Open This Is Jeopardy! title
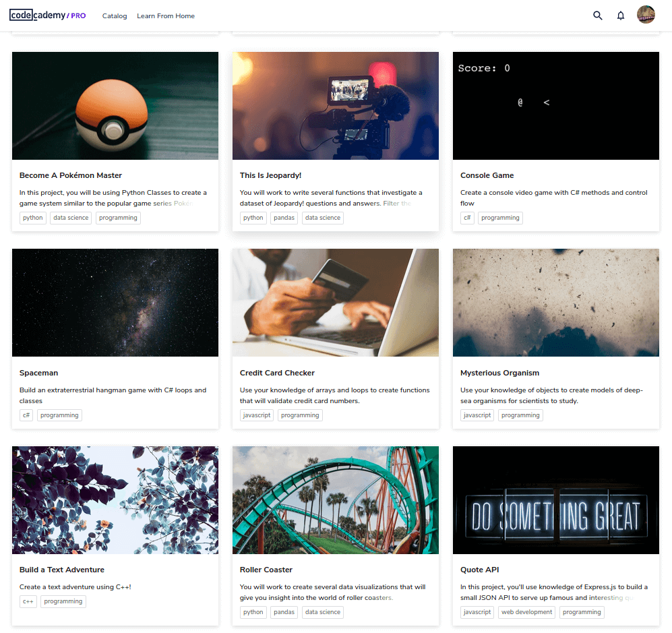Viewport: 672px width, 633px height. (x=270, y=175)
